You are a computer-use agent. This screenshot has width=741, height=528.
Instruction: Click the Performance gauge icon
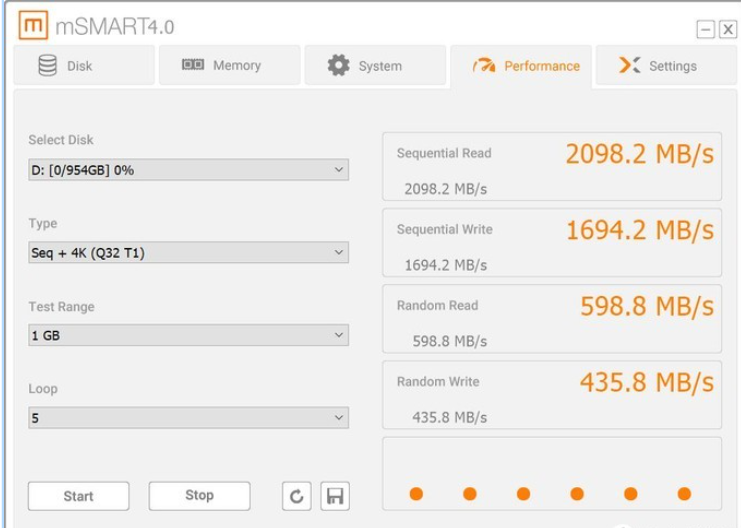484,66
